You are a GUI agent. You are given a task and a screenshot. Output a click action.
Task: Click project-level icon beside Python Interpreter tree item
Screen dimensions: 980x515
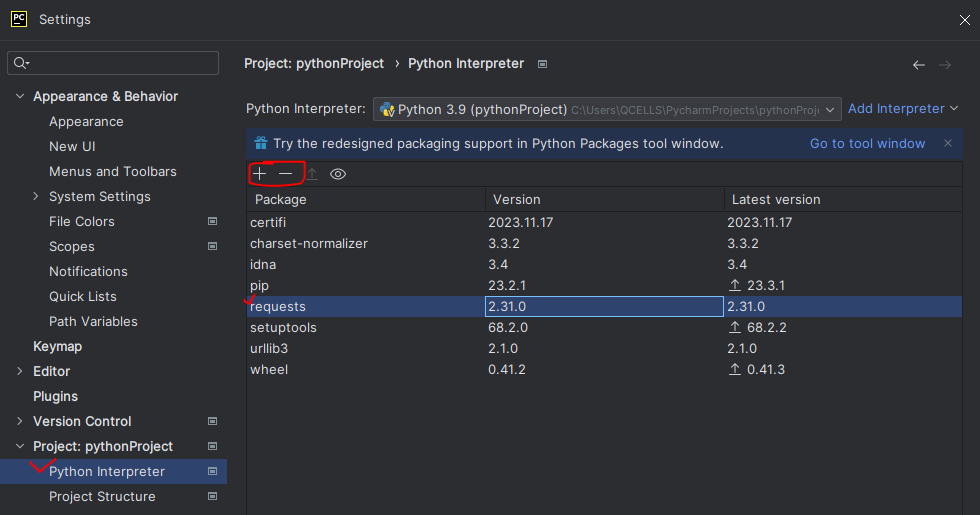[212, 471]
